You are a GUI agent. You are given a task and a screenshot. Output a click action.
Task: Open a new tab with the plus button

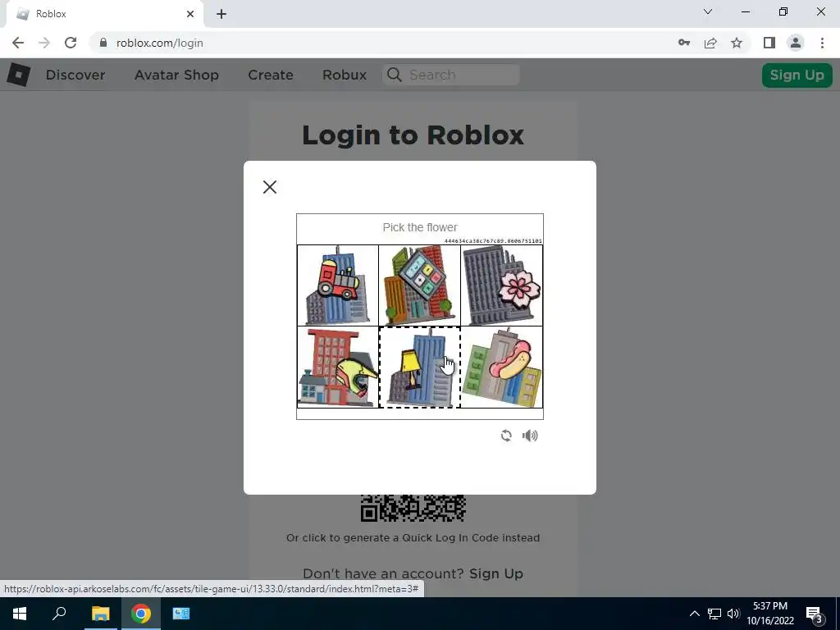click(221, 14)
